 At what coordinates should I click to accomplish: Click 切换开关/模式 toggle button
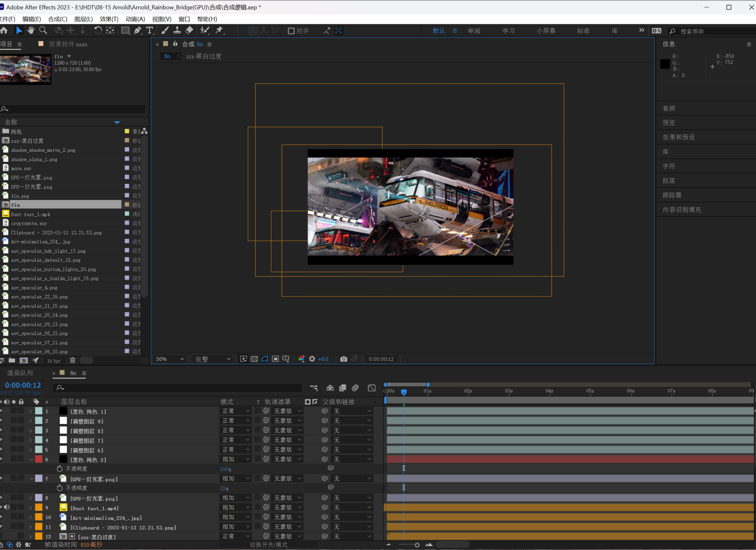pyautogui.click(x=268, y=545)
